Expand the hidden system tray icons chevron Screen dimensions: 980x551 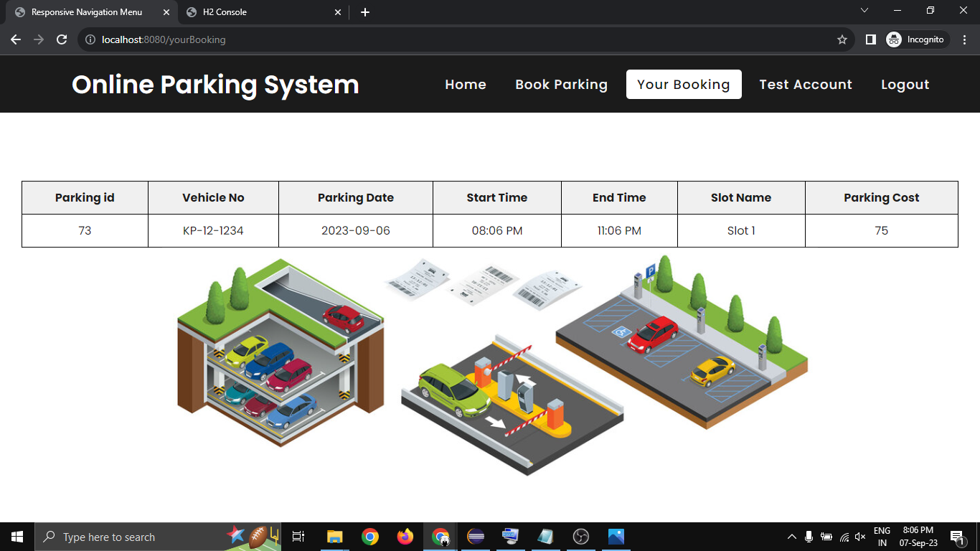click(792, 537)
